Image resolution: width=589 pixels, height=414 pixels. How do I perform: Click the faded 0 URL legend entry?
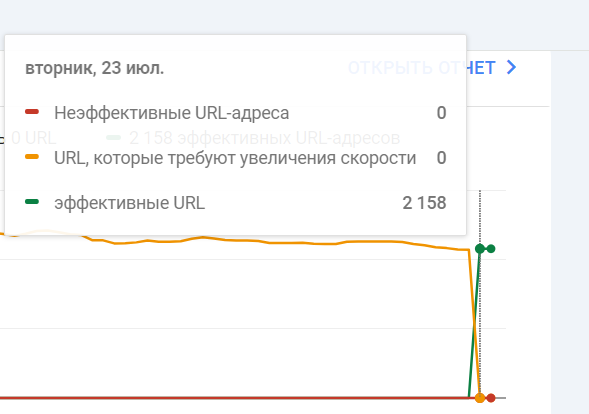click(33, 138)
